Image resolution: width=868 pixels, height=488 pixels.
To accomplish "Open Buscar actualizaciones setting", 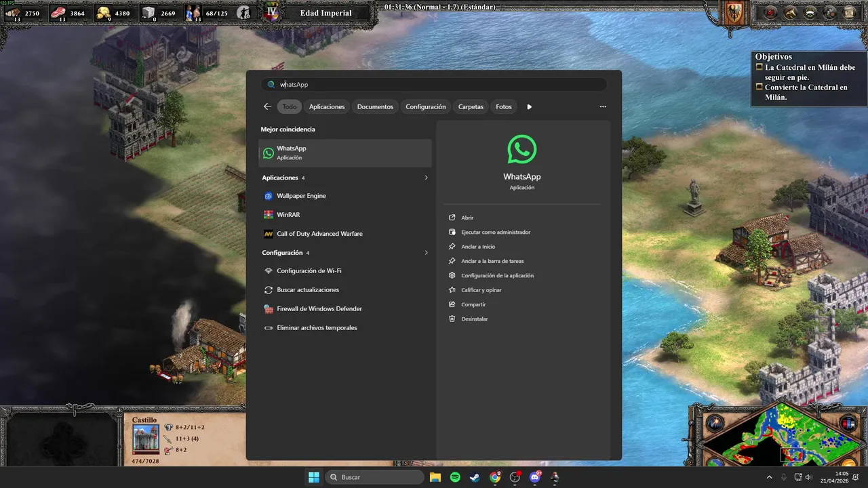I will (345, 290).
